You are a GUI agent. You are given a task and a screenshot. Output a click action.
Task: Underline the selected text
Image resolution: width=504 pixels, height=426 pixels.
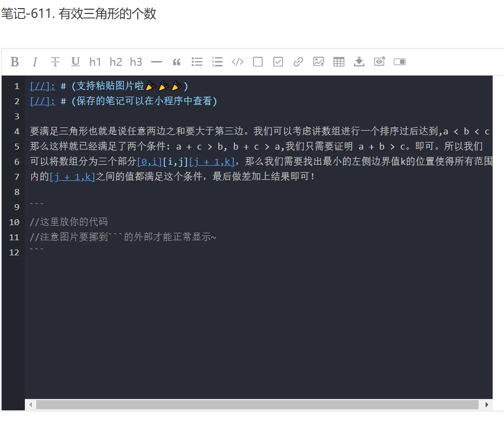pyautogui.click(x=75, y=62)
